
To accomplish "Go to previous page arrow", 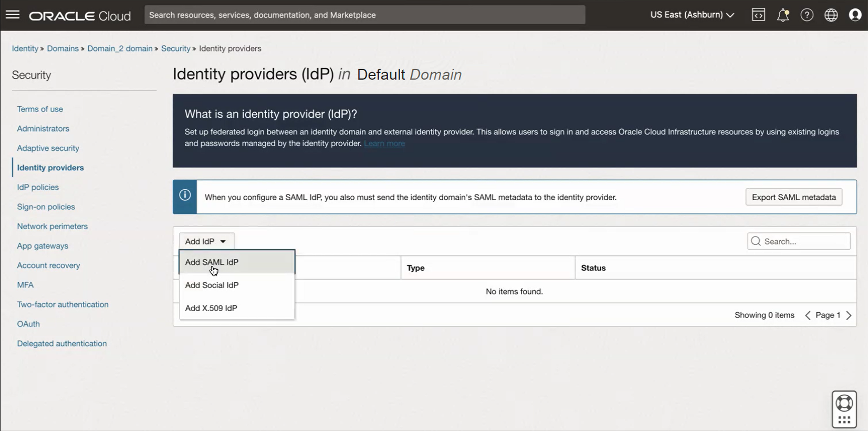I will (808, 315).
